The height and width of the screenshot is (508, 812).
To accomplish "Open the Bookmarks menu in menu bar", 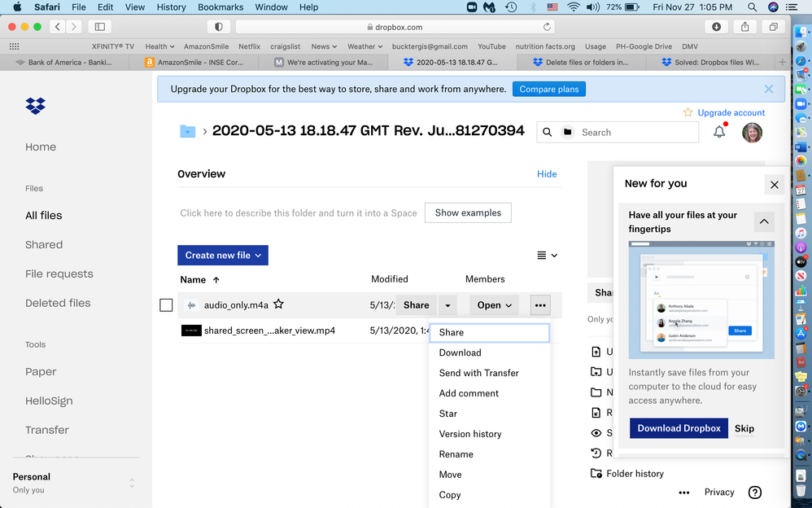I will [x=220, y=7].
